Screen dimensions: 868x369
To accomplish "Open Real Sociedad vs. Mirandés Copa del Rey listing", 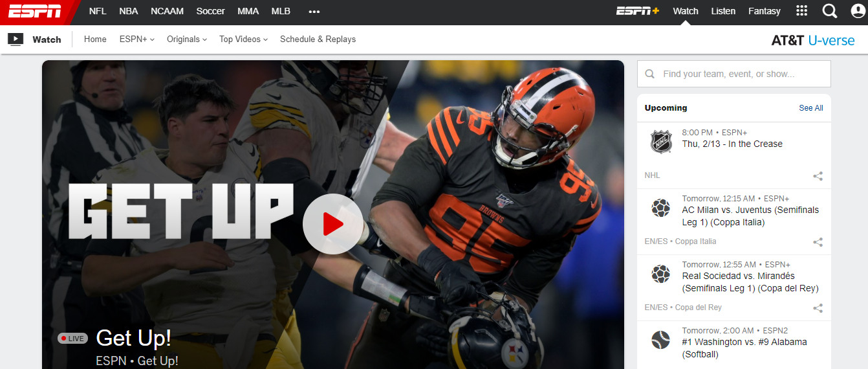I will pos(750,282).
